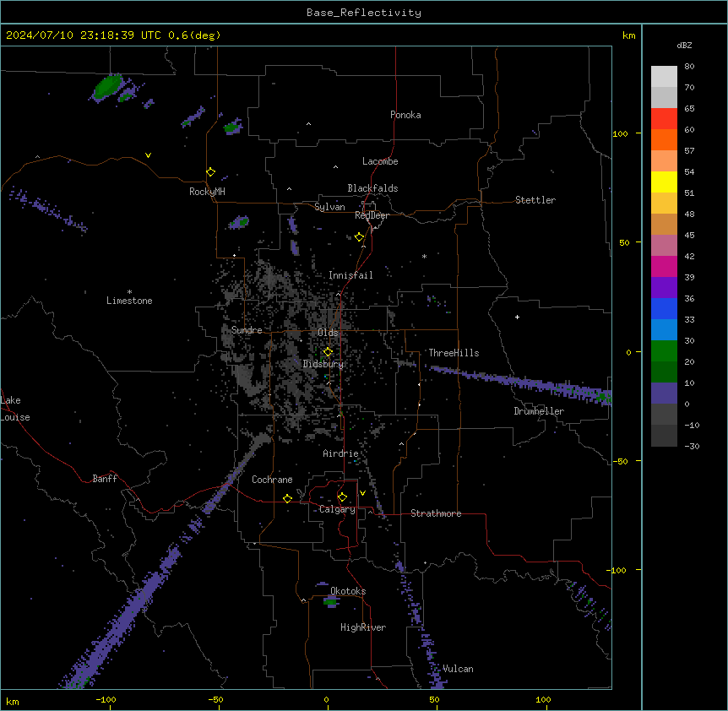Pick the red 65-60 dBZ legend color
728x711 pixels.
click(664, 119)
